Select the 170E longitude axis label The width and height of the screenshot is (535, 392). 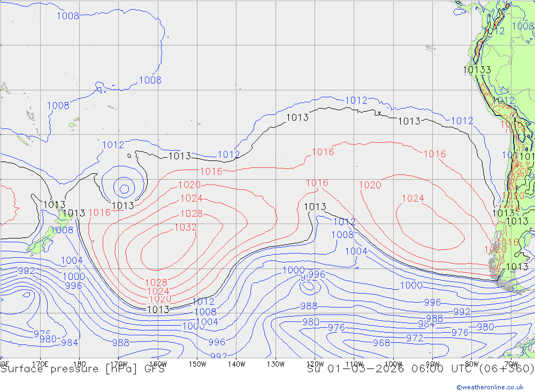click(40, 364)
